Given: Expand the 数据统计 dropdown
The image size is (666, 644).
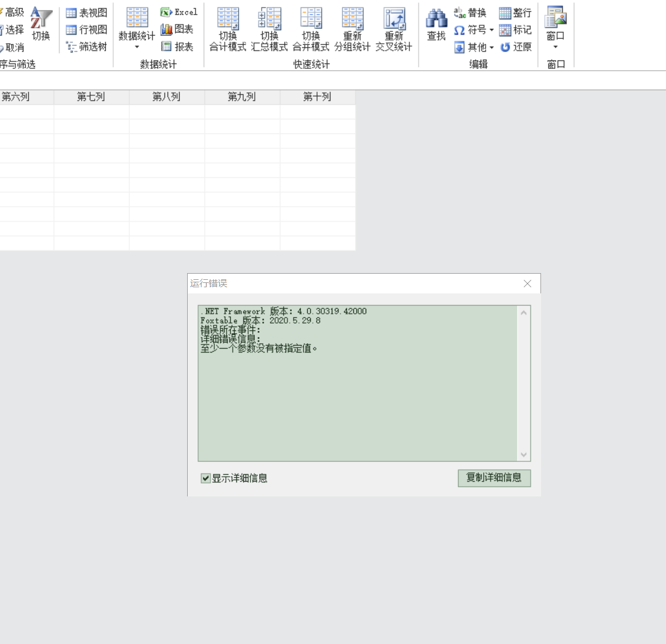Looking at the screenshot, I should 137,47.
